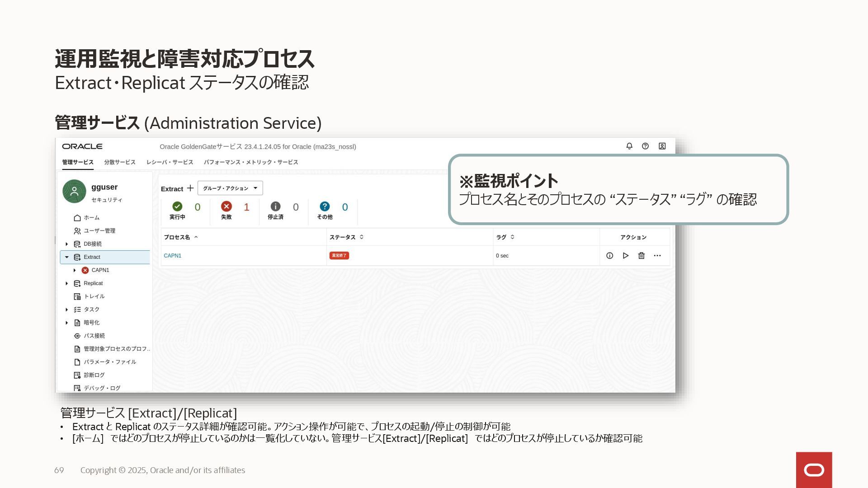Viewport: 868px width, 488px height.
Task: Open the user account profile icon
Action: tap(662, 146)
